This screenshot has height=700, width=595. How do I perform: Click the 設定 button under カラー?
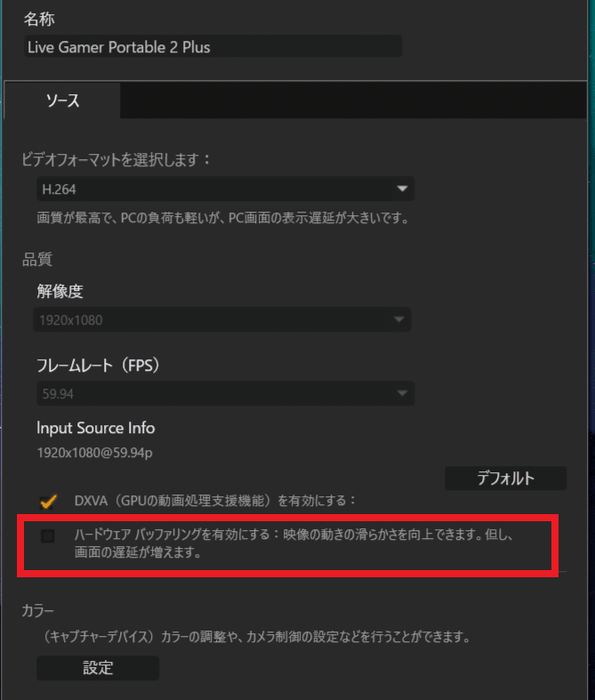(98, 668)
